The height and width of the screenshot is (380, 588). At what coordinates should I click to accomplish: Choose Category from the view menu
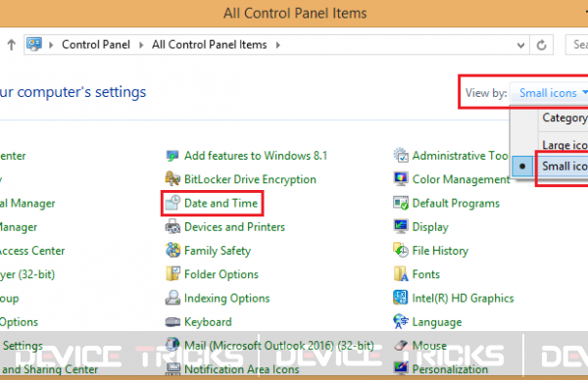564,119
